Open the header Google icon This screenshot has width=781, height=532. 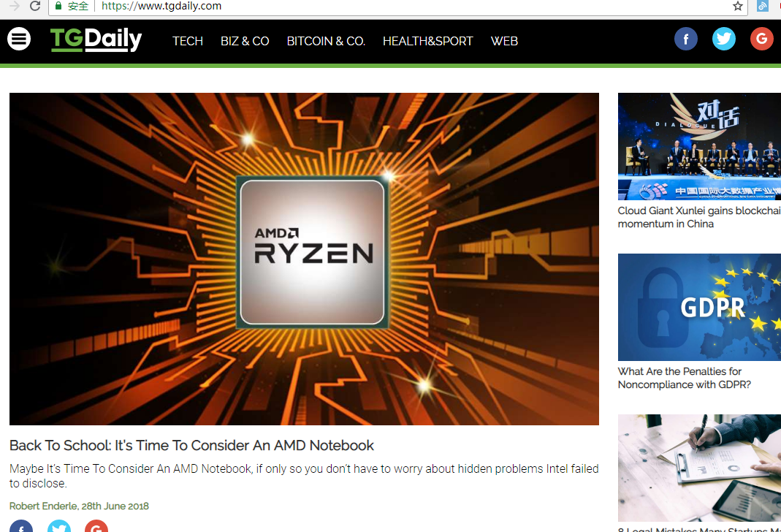[761, 39]
